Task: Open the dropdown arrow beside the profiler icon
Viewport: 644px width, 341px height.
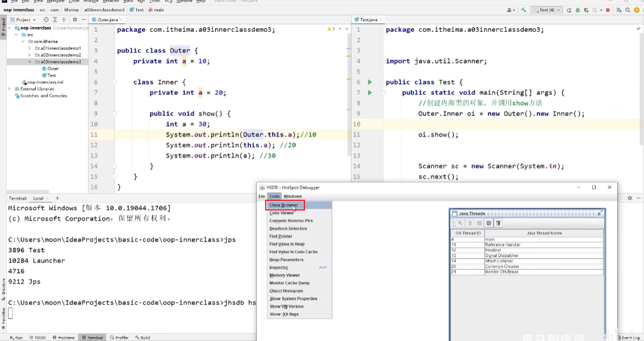Action: coord(601,10)
